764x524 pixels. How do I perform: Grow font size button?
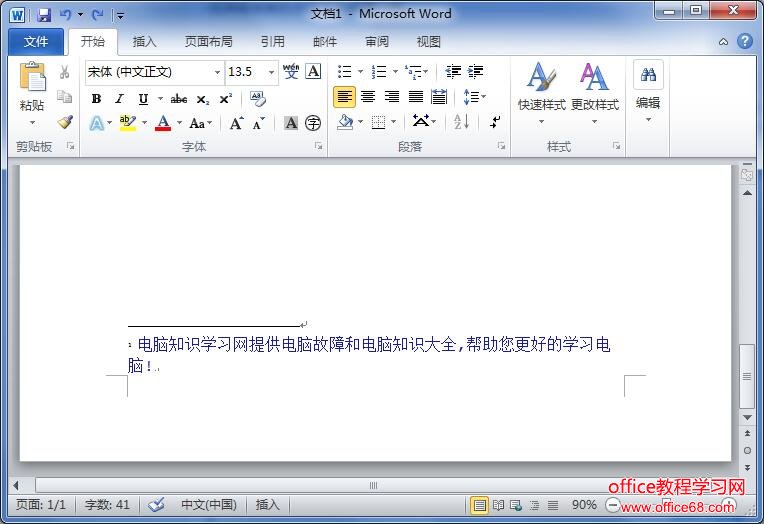pos(236,123)
